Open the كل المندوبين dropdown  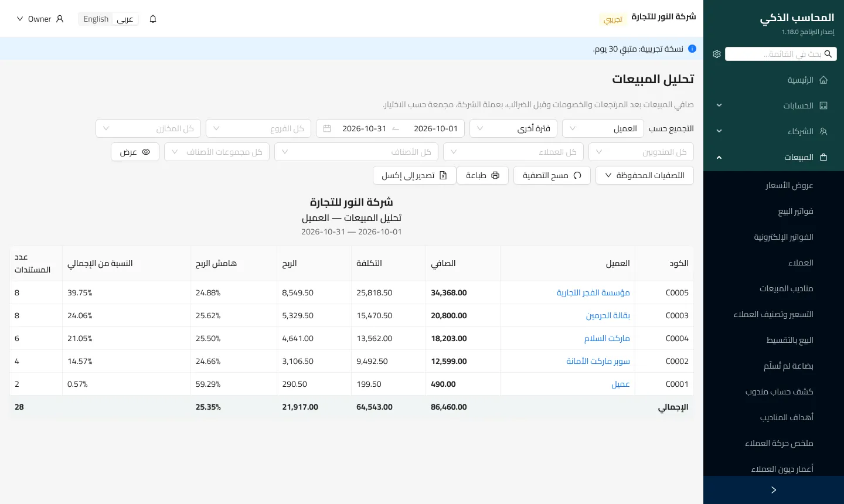click(641, 152)
